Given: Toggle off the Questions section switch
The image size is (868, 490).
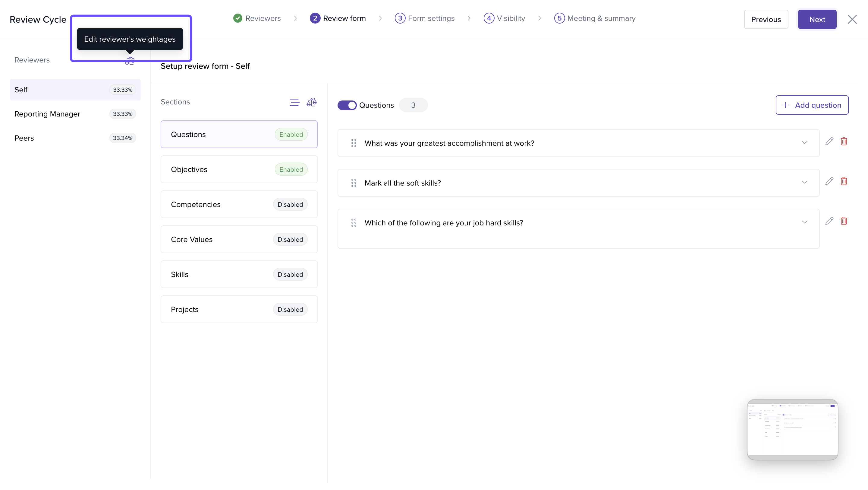Looking at the screenshot, I should [347, 105].
